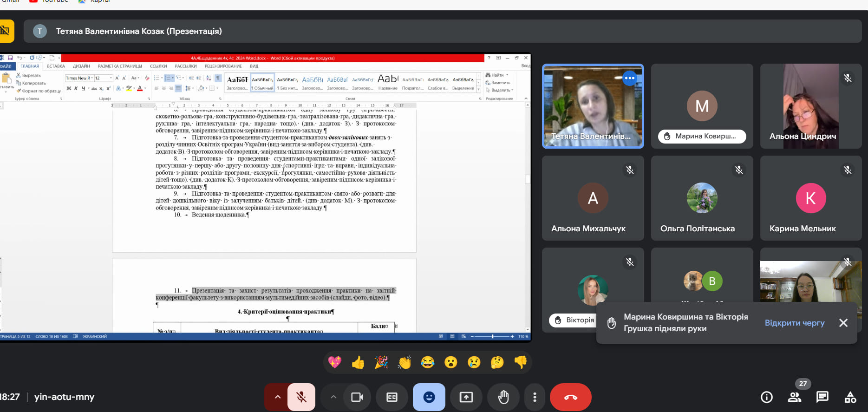Click Альона Циндрич video tile
The height and width of the screenshot is (412, 868).
pyautogui.click(x=811, y=106)
